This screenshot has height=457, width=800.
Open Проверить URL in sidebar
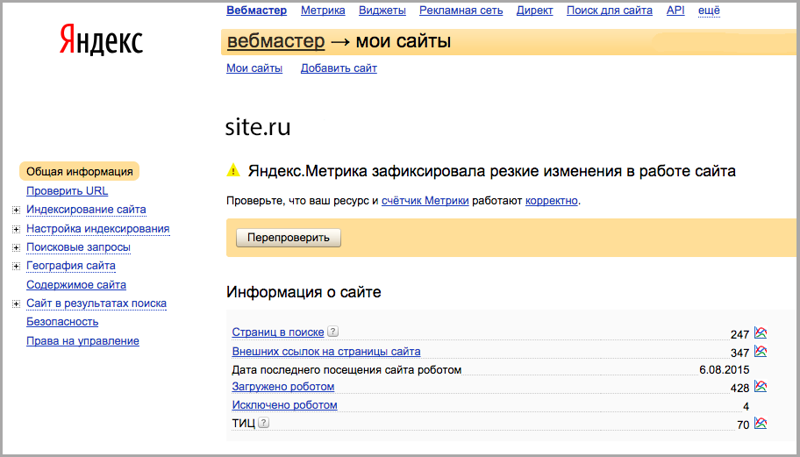pos(67,191)
